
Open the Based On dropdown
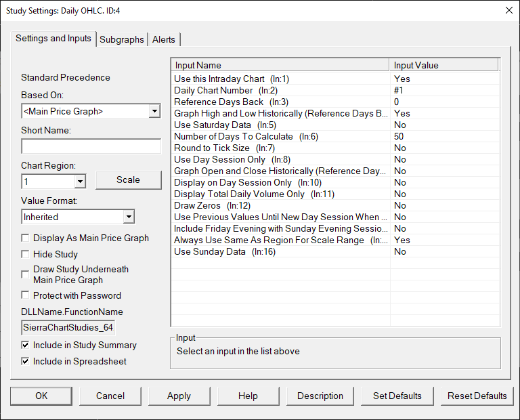coord(154,111)
